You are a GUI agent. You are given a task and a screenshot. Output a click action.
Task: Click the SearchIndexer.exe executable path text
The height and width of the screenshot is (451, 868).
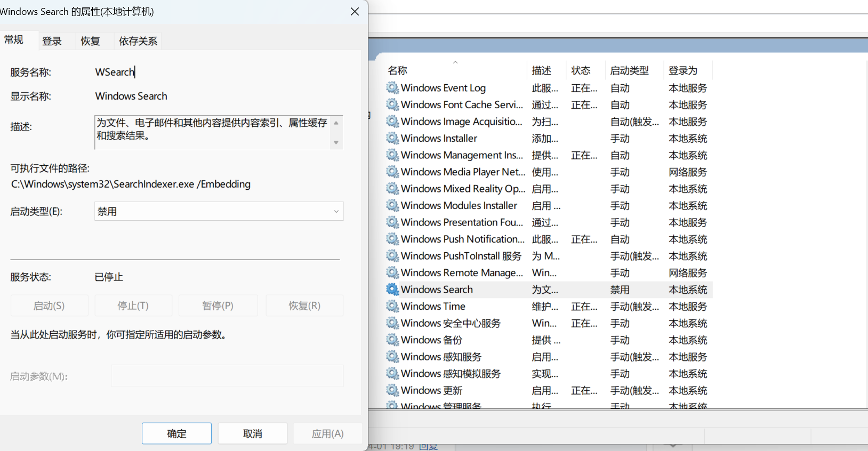click(x=131, y=184)
